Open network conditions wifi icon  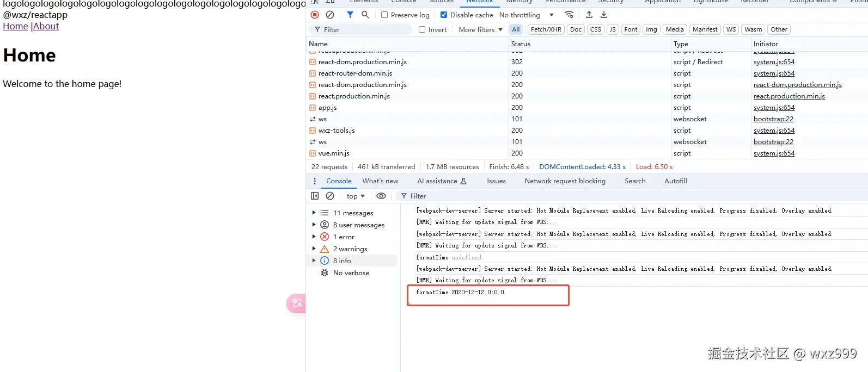click(x=569, y=15)
